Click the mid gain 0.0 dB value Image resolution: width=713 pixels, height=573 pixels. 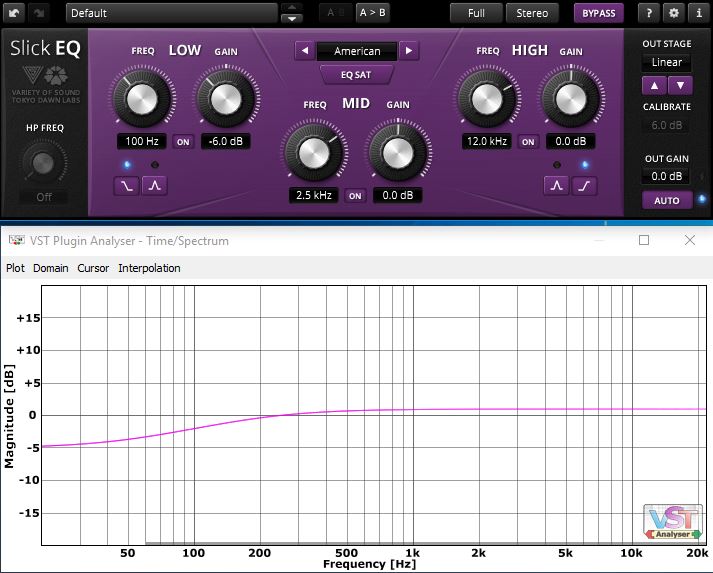click(x=398, y=196)
